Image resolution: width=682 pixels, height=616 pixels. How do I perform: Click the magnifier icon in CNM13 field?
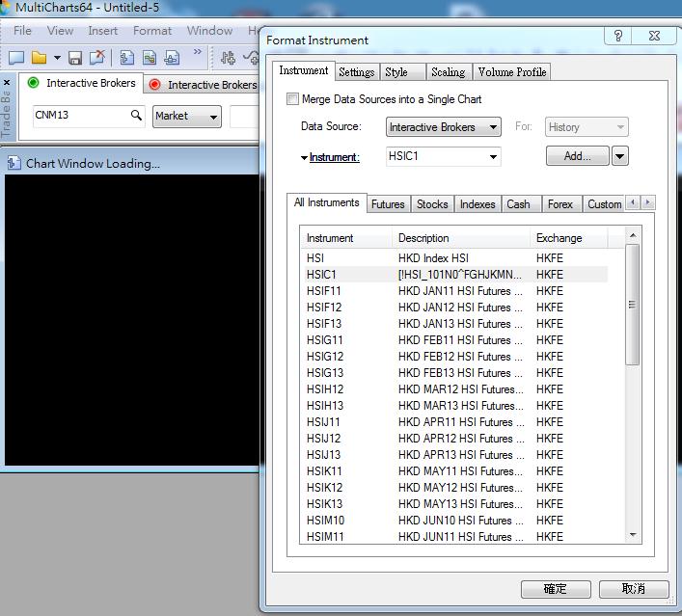[x=136, y=115]
